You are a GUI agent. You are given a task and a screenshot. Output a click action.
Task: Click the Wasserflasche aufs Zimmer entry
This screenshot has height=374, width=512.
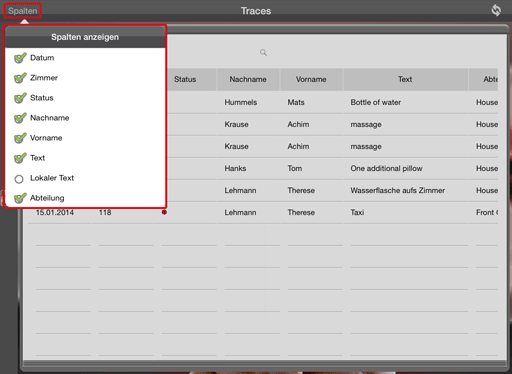click(398, 190)
